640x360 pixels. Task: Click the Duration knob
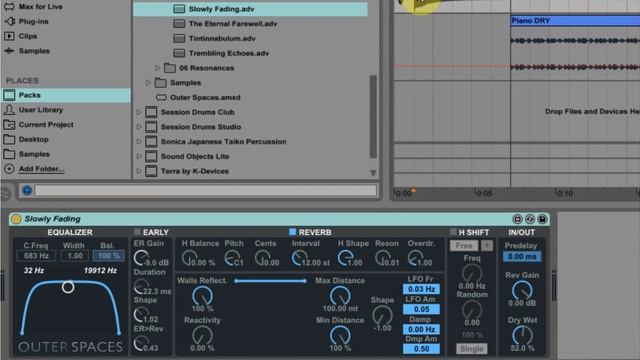(141, 287)
